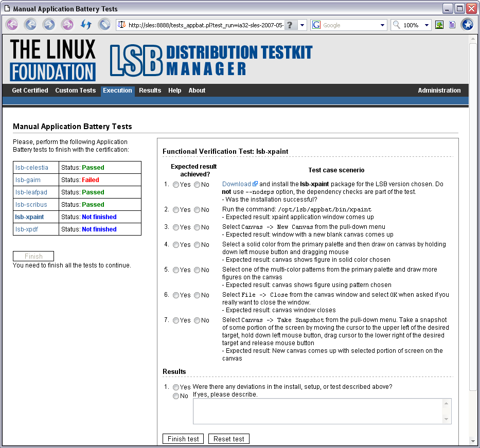Select No for test step 3

click(x=197, y=227)
